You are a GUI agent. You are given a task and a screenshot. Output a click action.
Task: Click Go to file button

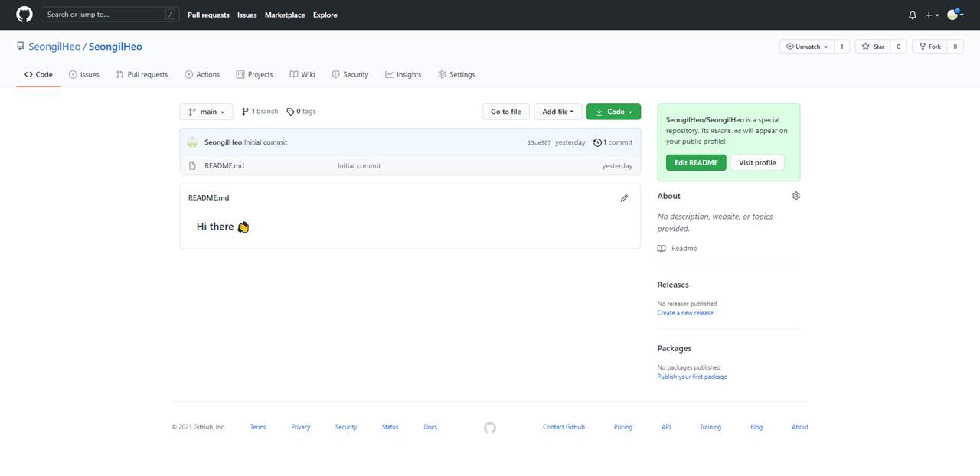pos(506,112)
